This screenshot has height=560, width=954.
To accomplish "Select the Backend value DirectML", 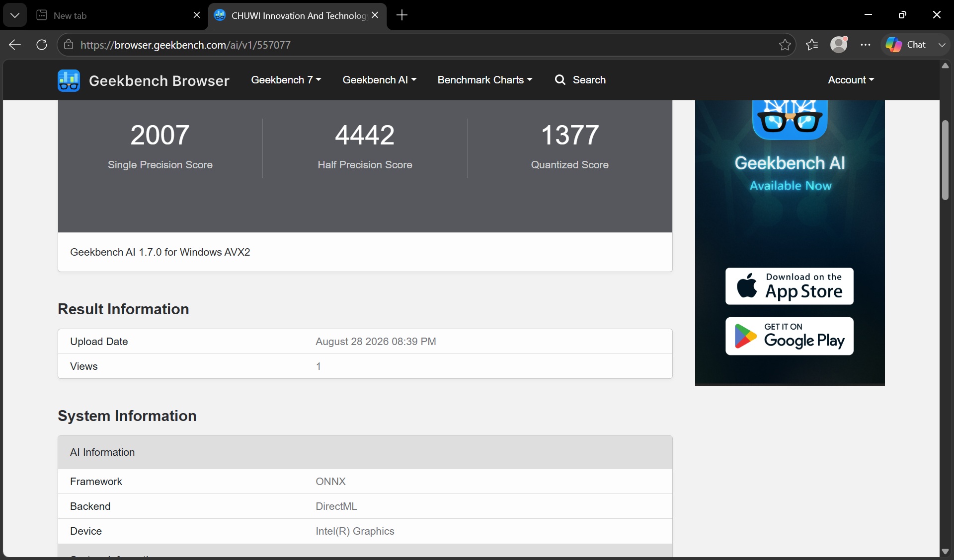I will click(x=336, y=506).
